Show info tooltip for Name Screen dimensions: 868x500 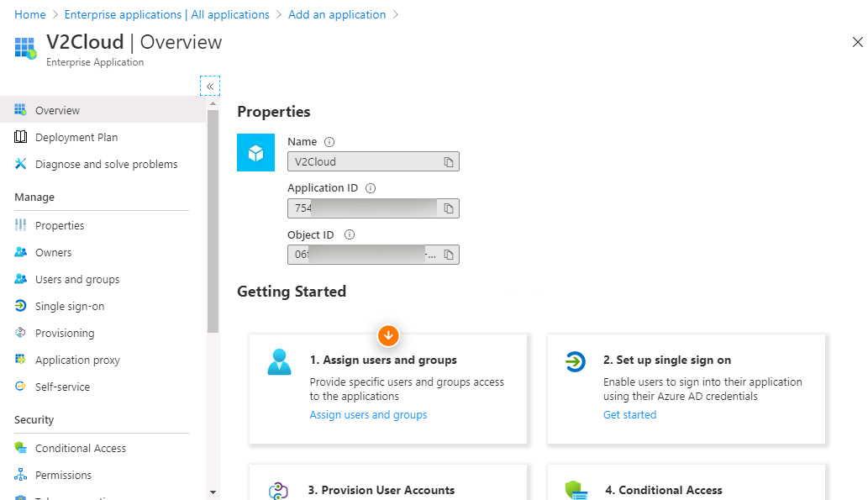coord(329,142)
